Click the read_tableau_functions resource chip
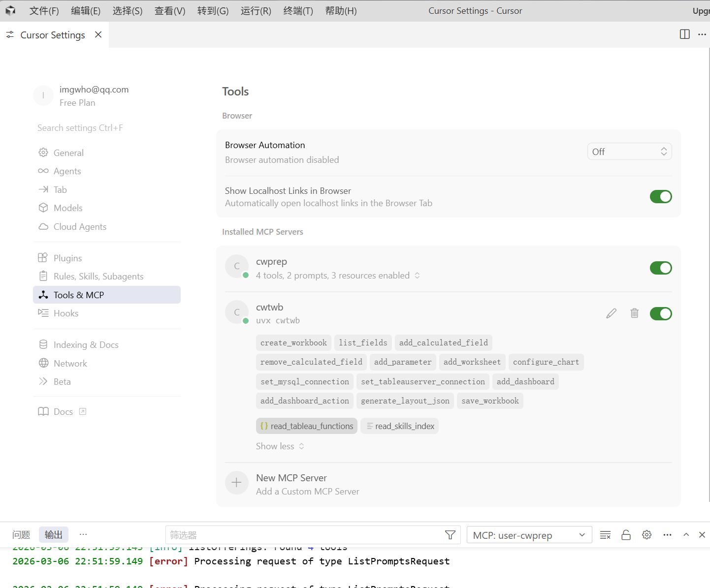 click(307, 426)
